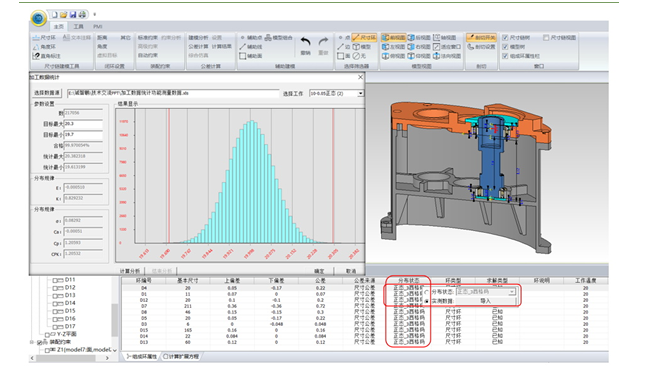Click the tree panel right scroll arrow

[x=107, y=358]
